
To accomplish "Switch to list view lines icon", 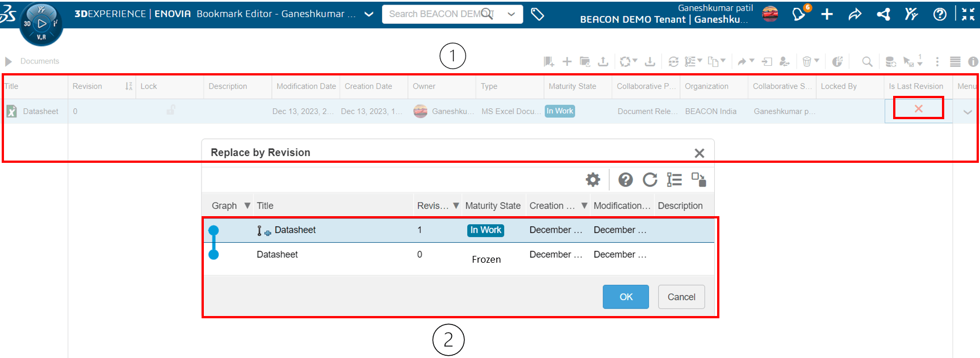I will point(955,61).
